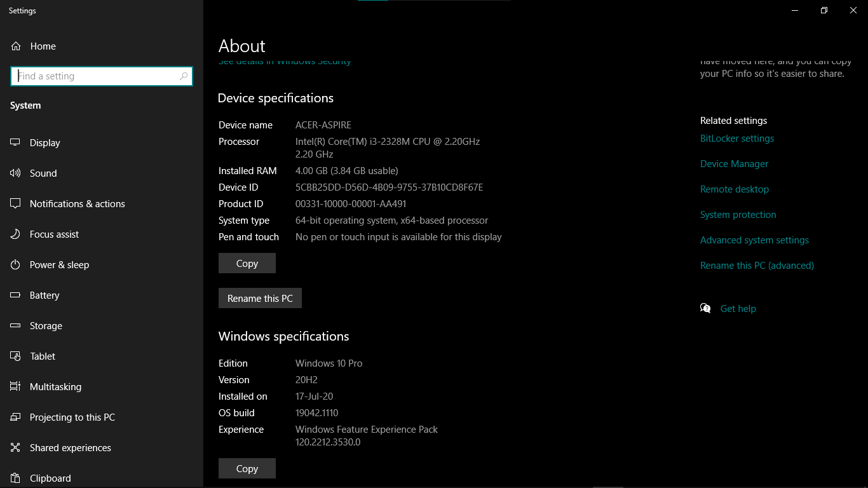Click the installed on date 17-Jul-20

tap(314, 396)
